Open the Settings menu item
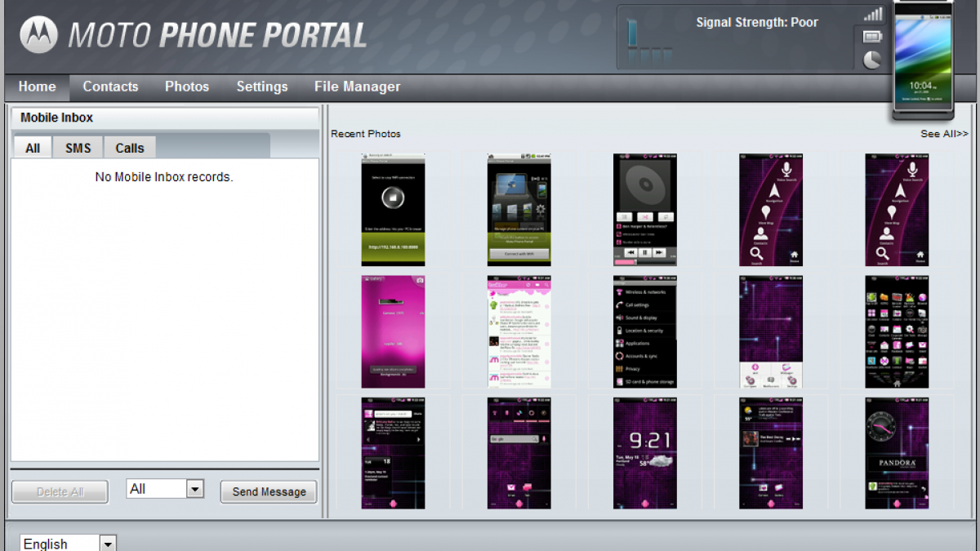This screenshot has width=980, height=551. pyautogui.click(x=262, y=87)
